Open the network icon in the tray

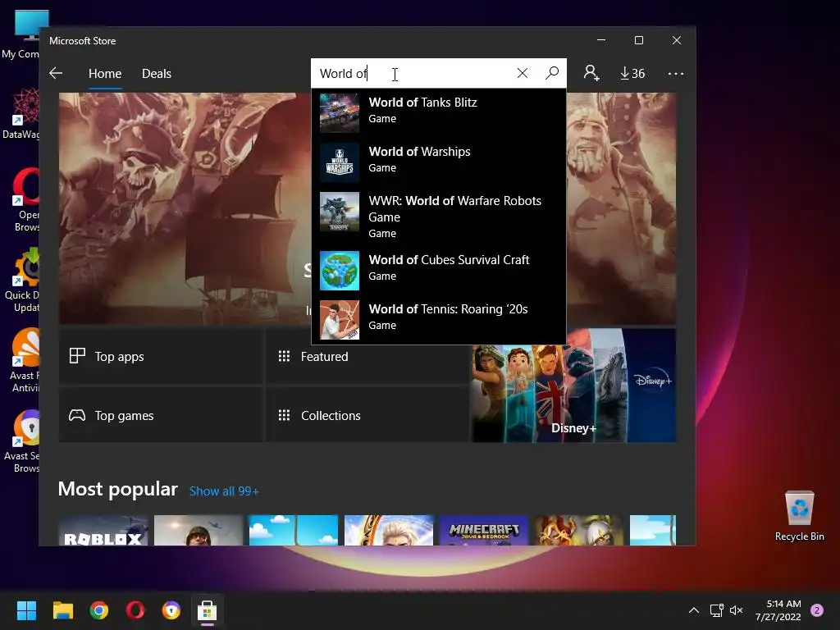[716, 610]
